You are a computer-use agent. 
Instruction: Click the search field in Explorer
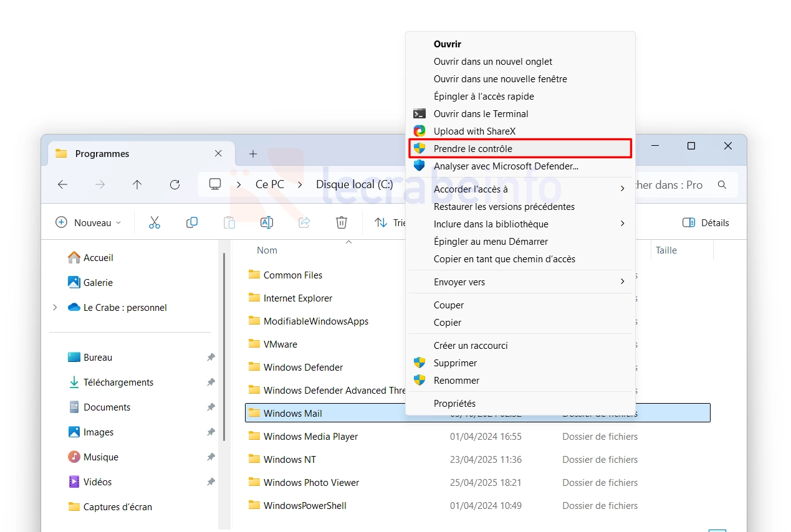coord(686,185)
